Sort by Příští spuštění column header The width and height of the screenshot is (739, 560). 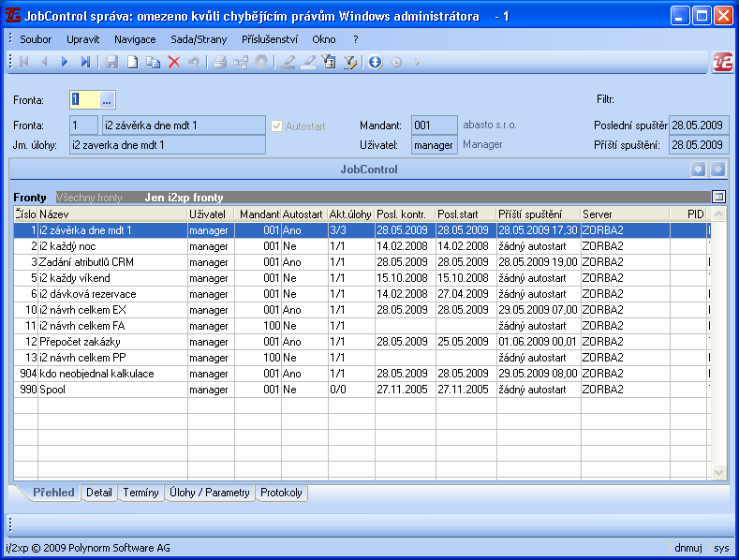tap(539, 214)
